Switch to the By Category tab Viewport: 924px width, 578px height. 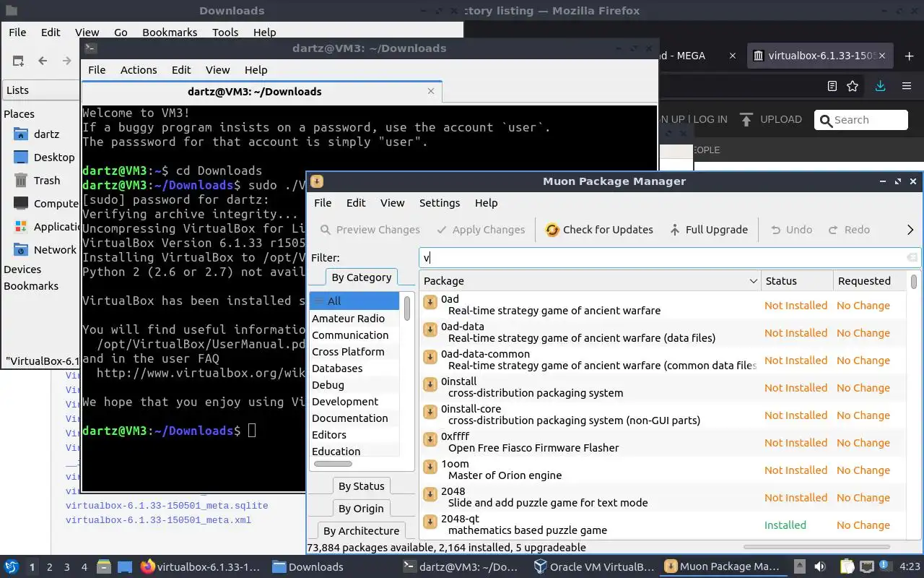pyautogui.click(x=361, y=277)
